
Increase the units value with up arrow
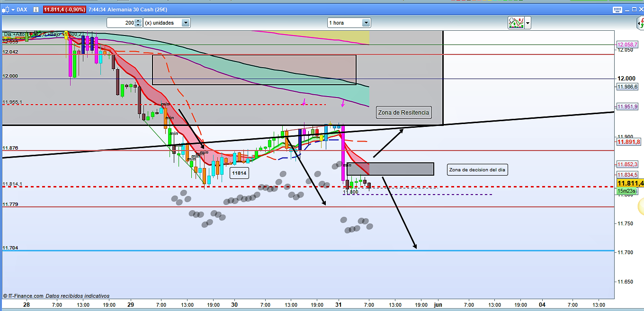tap(138, 21)
